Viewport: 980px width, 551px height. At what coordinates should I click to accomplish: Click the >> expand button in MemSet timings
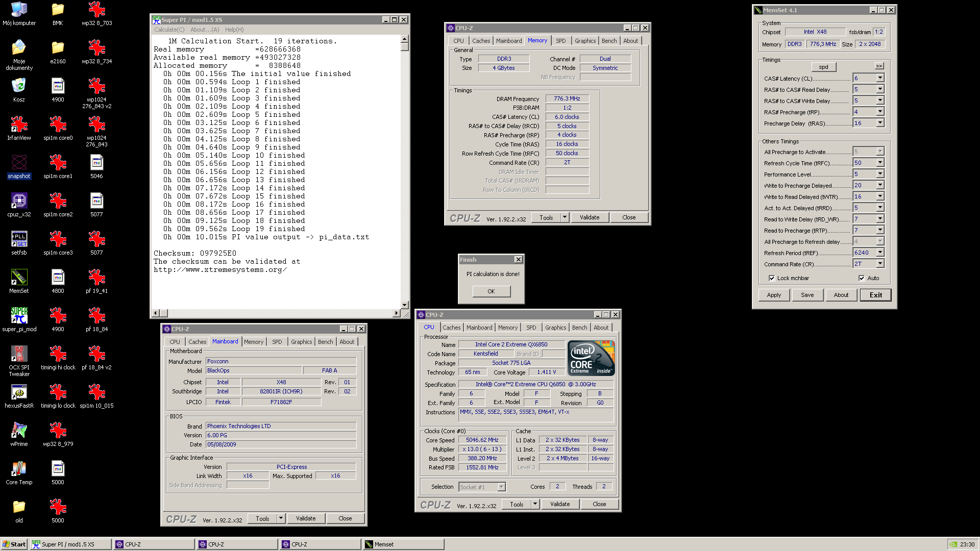pyautogui.click(x=879, y=66)
